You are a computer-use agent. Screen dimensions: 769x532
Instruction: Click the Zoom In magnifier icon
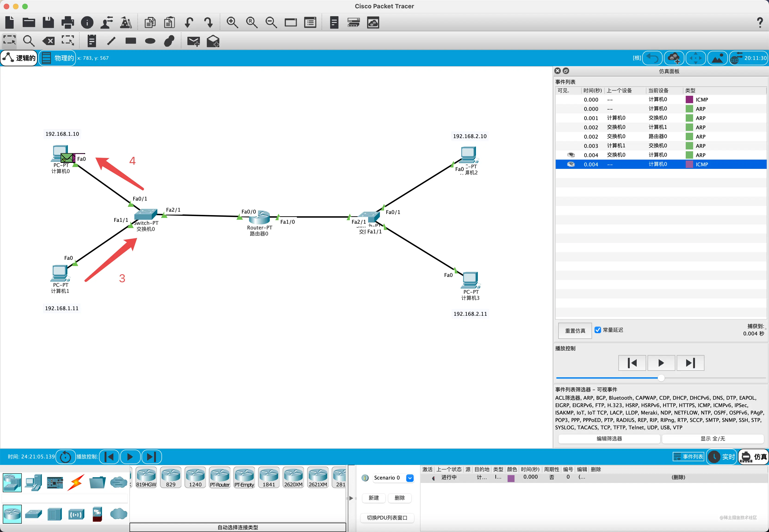[x=232, y=22]
